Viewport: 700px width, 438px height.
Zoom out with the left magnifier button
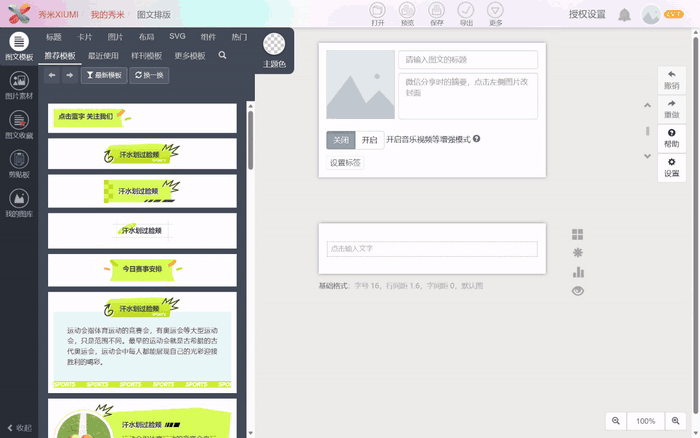point(616,421)
